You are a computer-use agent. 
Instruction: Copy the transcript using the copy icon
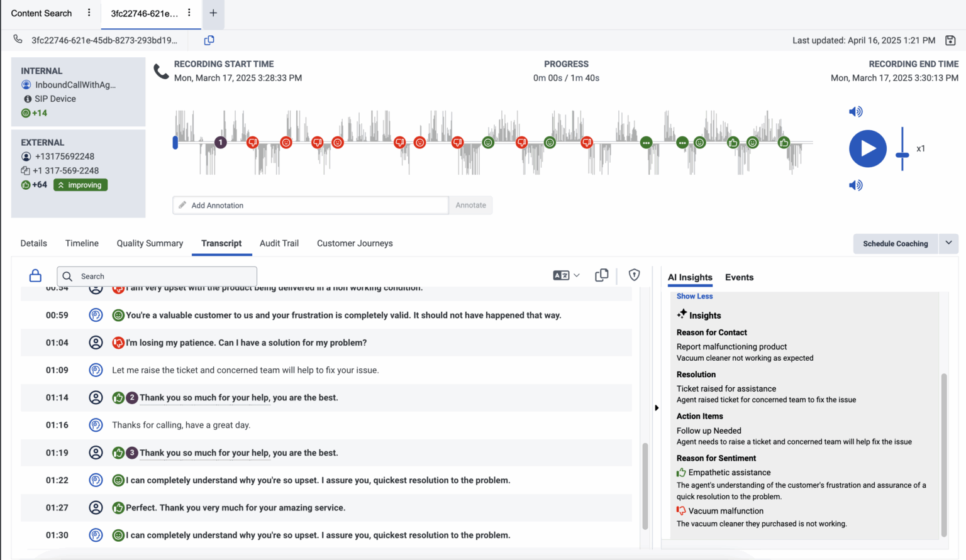coord(601,275)
